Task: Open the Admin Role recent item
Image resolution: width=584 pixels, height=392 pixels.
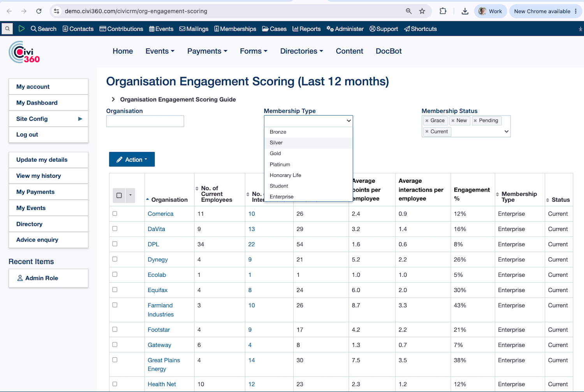Action: pyautogui.click(x=49, y=278)
